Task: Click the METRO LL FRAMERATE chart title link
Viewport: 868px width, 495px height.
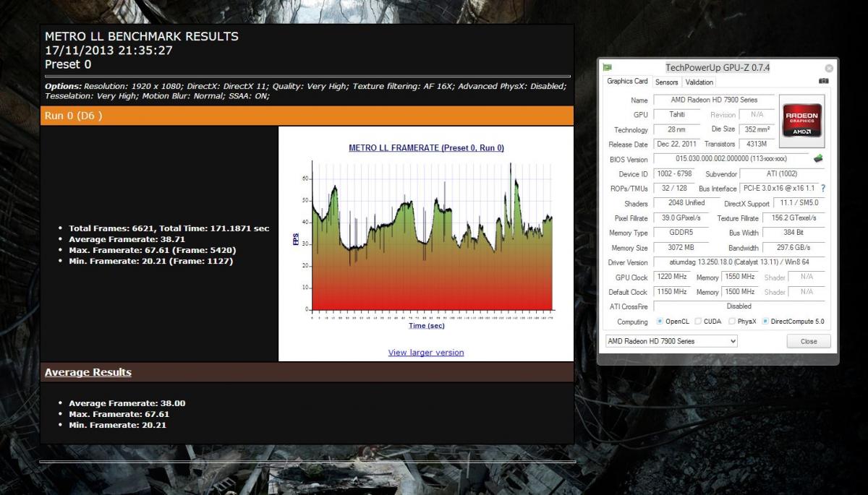Action: coord(426,147)
